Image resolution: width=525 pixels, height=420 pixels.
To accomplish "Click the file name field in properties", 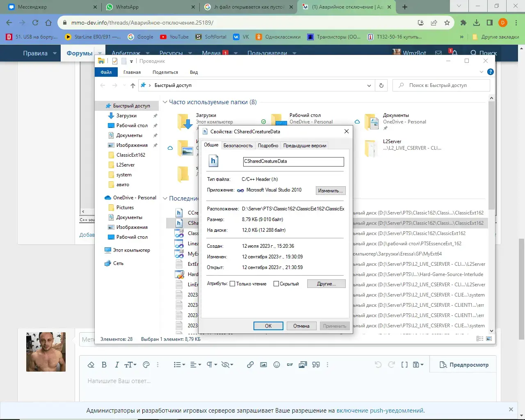I will 293,162.
